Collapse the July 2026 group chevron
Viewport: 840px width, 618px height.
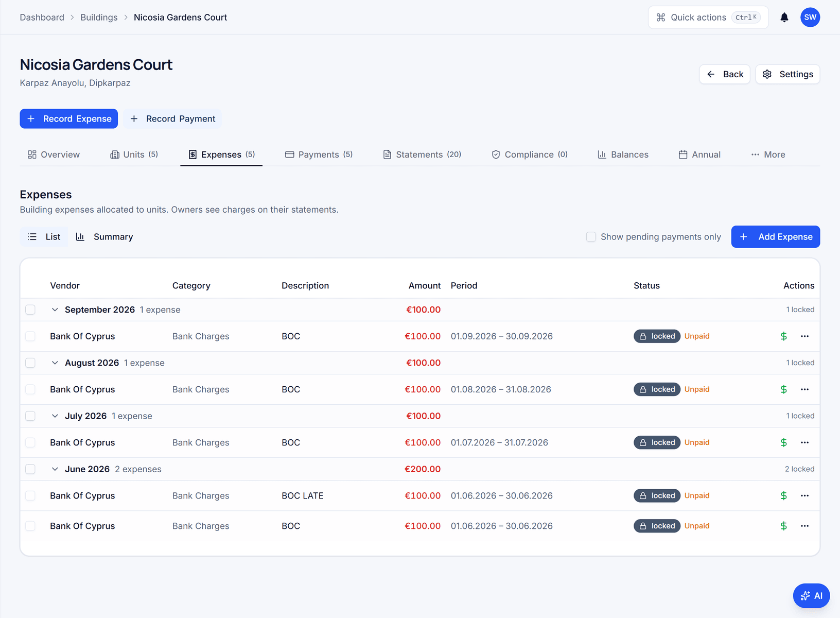(x=55, y=416)
